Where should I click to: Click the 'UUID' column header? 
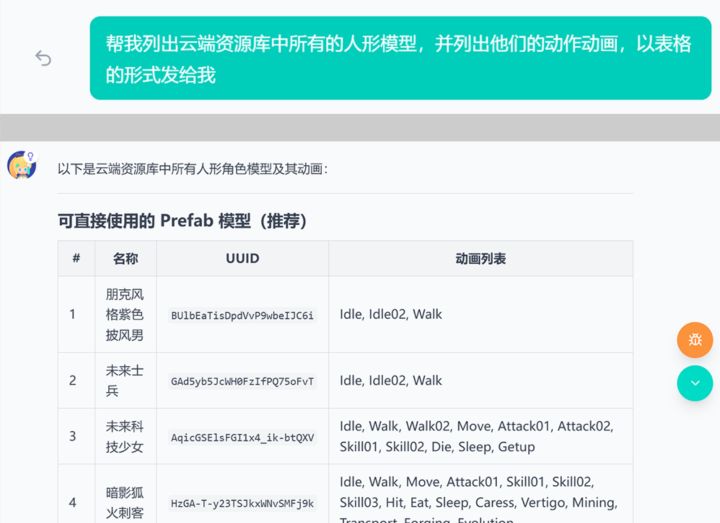coord(242,259)
